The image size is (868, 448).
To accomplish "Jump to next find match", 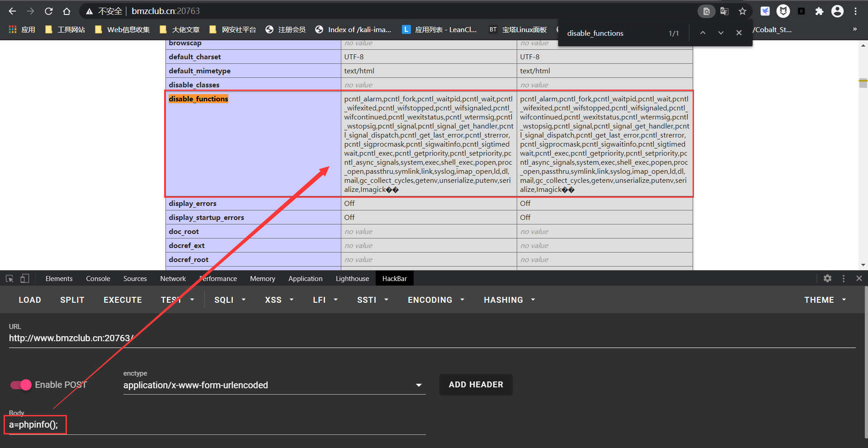I will tap(721, 33).
